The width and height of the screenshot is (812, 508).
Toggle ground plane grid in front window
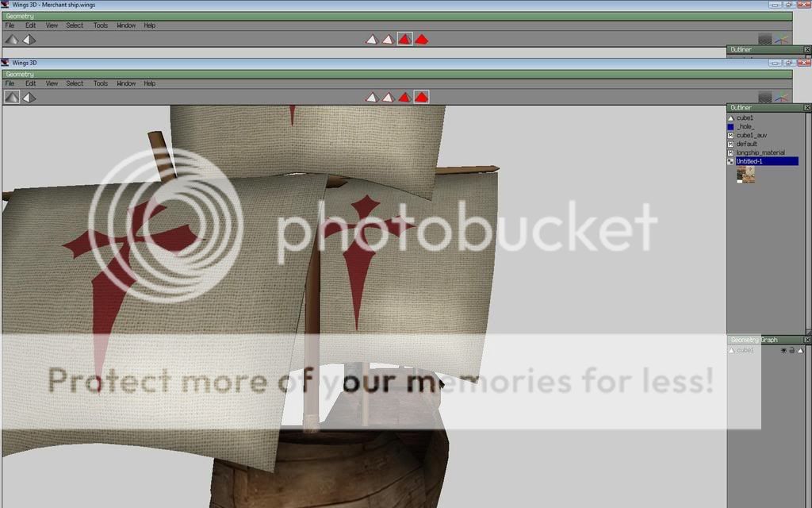point(764,97)
